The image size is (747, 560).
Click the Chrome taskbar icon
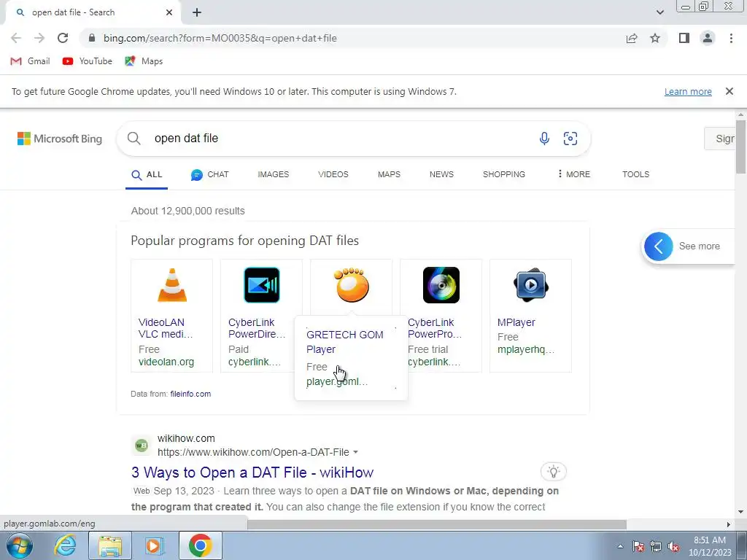click(x=200, y=545)
